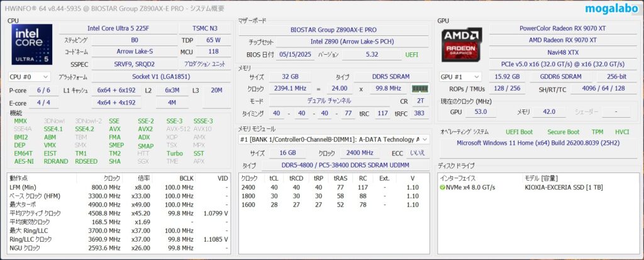Click the 256-bit bus width field
Viewport: 644px width, 260px height.
pyautogui.click(x=617, y=77)
